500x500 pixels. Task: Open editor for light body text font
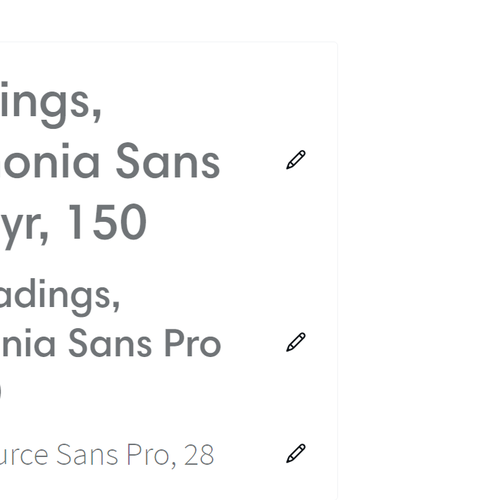[x=296, y=453]
